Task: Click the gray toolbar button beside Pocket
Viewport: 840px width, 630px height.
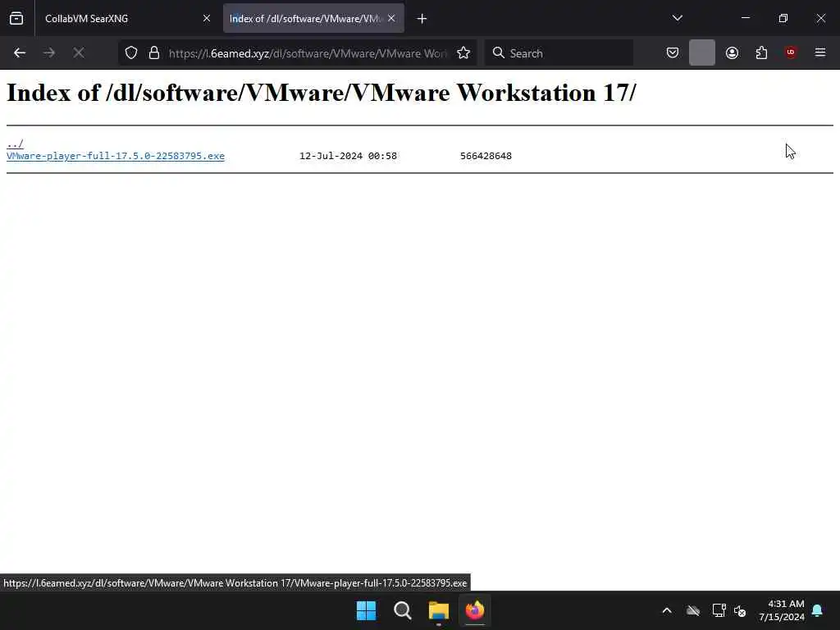Action: [x=702, y=52]
